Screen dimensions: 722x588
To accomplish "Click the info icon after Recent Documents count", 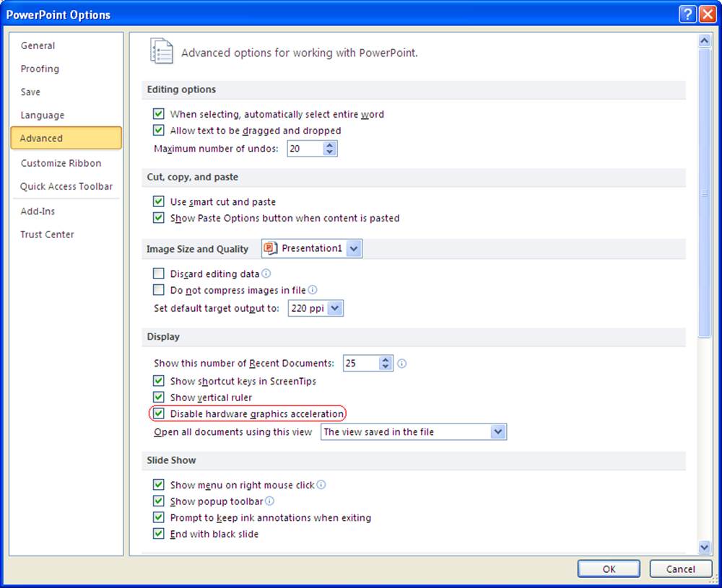I will [402, 364].
